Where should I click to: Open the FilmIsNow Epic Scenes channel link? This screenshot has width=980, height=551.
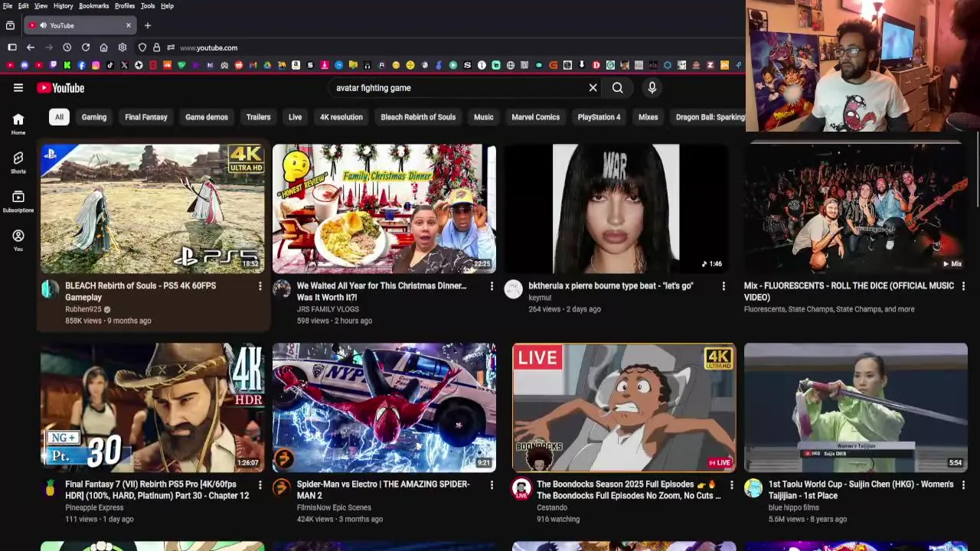pos(334,507)
